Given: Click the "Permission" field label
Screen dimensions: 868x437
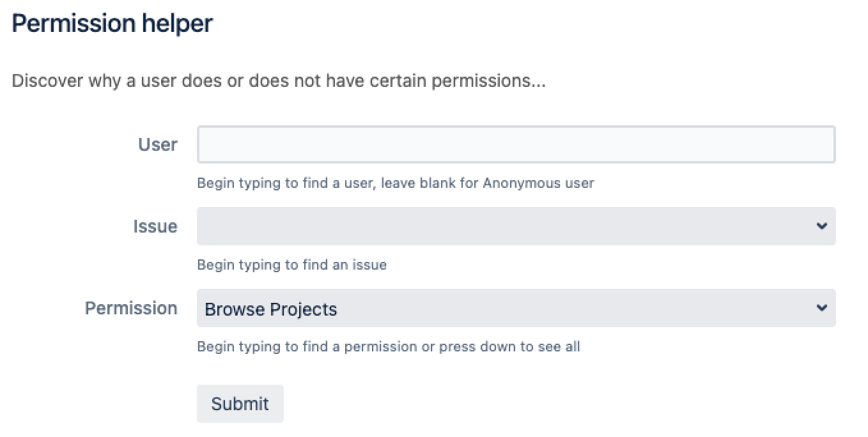Looking at the screenshot, I should coord(131,308).
